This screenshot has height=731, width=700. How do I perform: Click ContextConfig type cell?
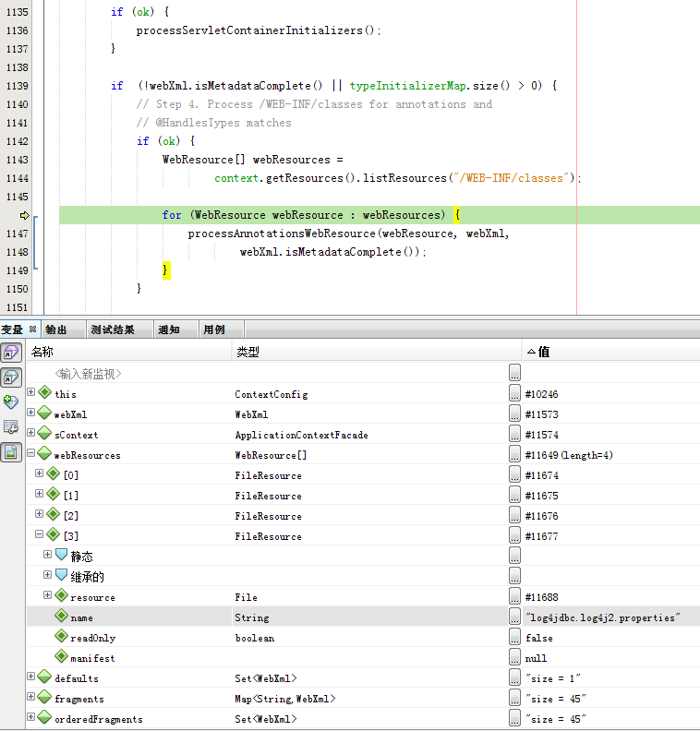coord(272,395)
